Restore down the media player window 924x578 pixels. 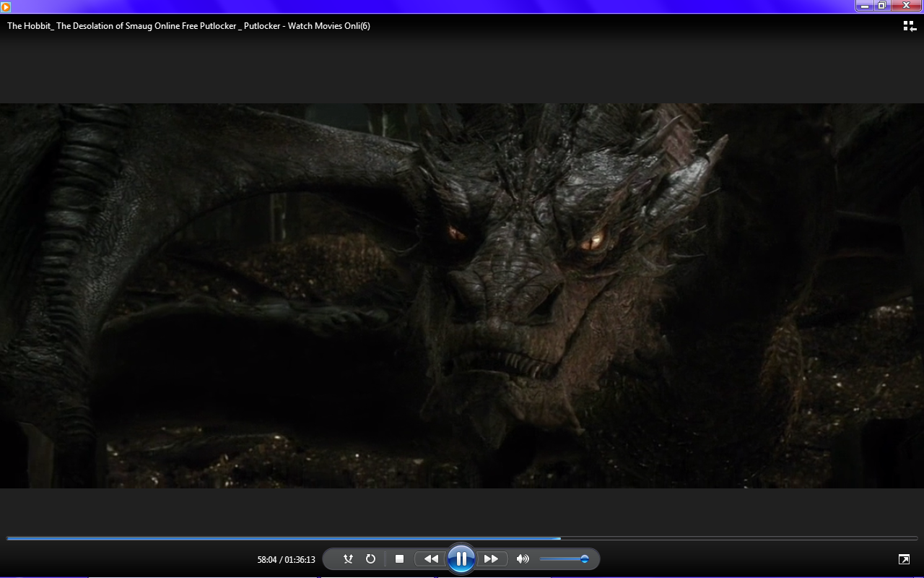[x=881, y=6]
